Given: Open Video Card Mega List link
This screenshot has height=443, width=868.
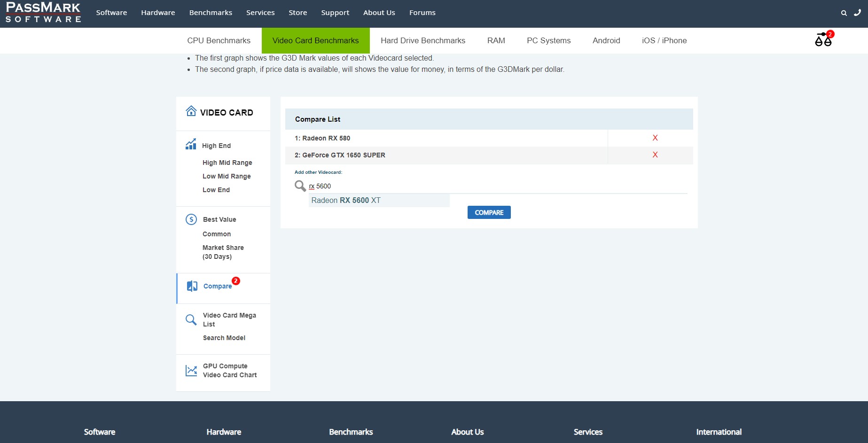Looking at the screenshot, I should pyautogui.click(x=229, y=320).
